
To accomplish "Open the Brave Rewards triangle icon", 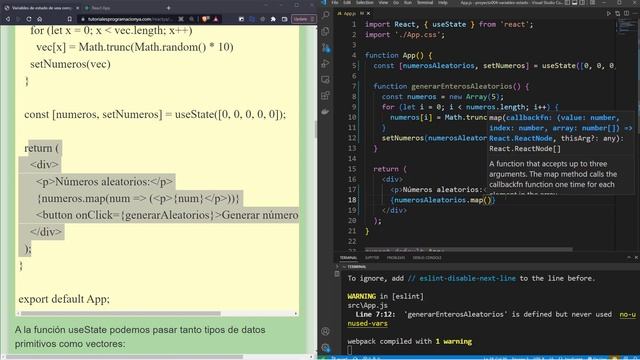I will [216, 19].
